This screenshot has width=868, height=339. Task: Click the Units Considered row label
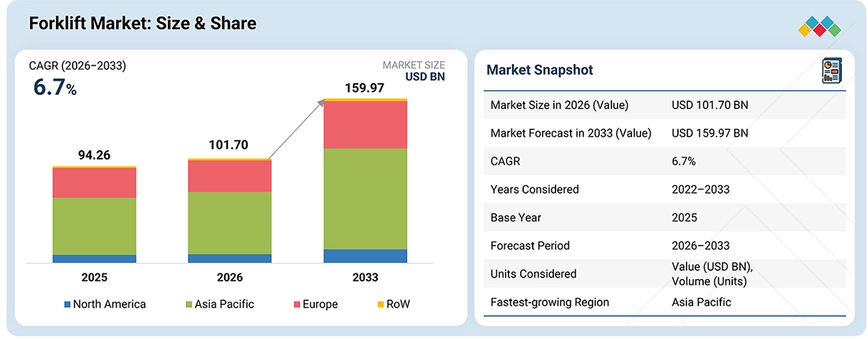tap(533, 273)
